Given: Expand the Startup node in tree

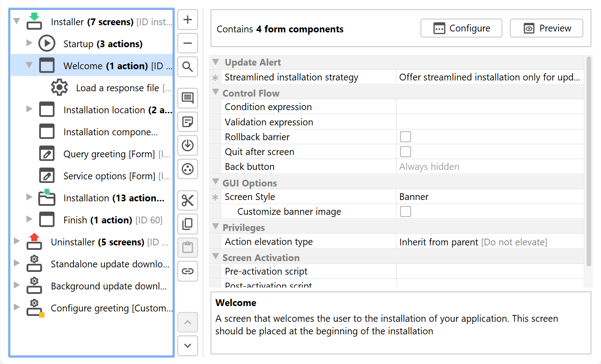Looking at the screenshot, I should [29, 43].
